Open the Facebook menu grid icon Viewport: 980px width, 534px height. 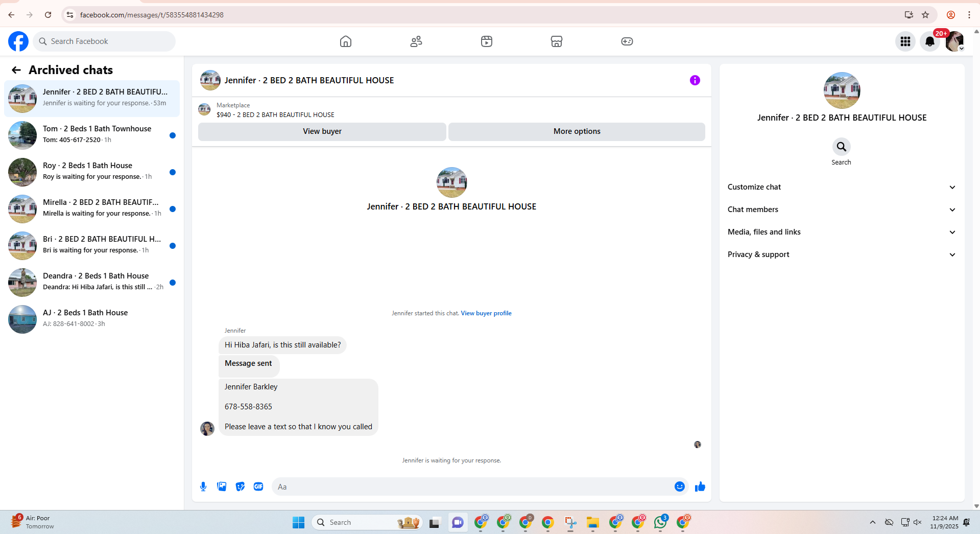click(x=905, y=41)
